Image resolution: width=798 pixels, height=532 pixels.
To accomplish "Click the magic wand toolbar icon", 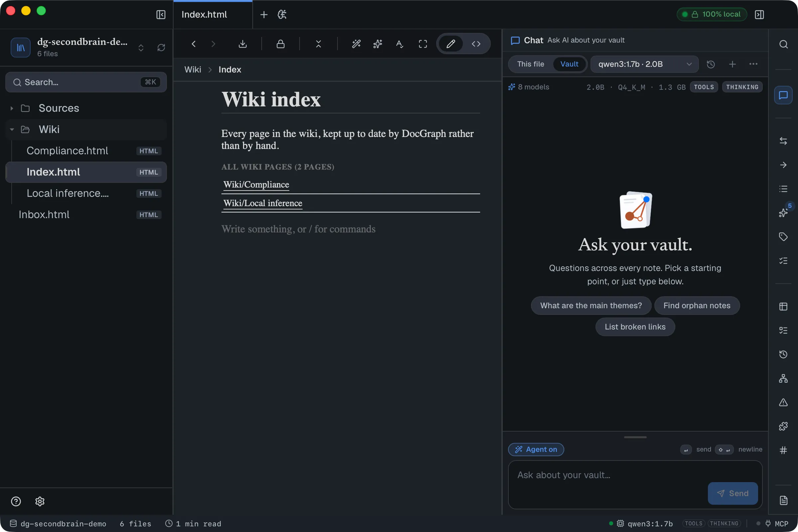I will [x=356, y=44].
